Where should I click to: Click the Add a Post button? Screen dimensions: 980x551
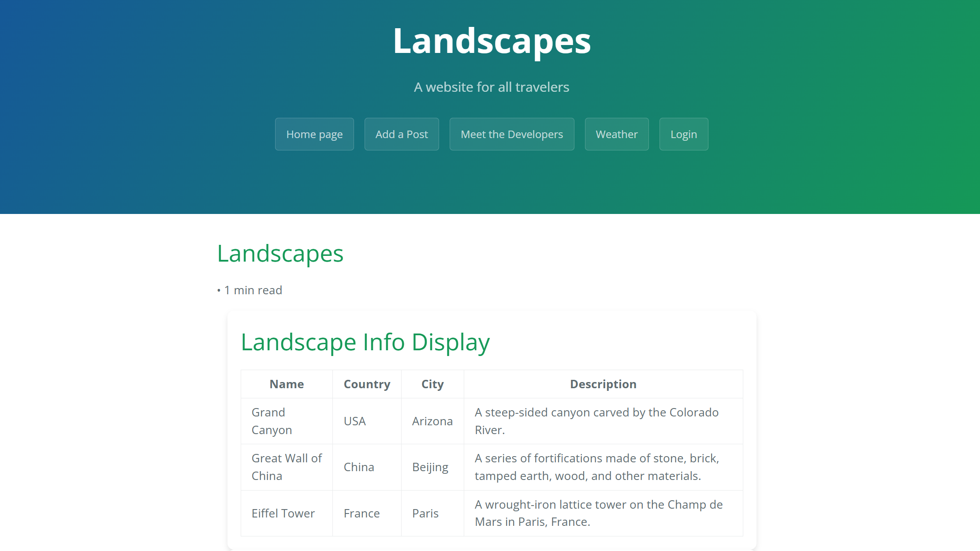pyautogui.click(x=402, y=134)
